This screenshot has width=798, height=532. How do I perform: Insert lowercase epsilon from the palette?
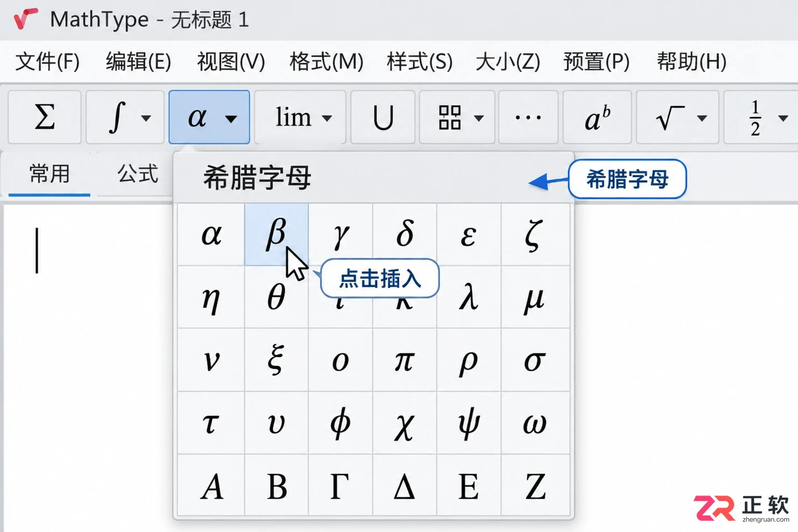pyautogui.click(x=469, y=234)
